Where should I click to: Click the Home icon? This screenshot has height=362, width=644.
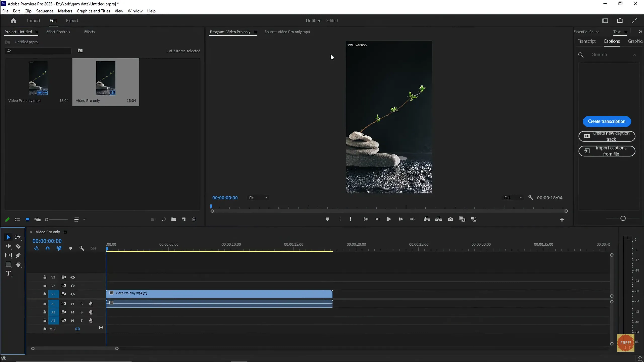click(13, 21)
